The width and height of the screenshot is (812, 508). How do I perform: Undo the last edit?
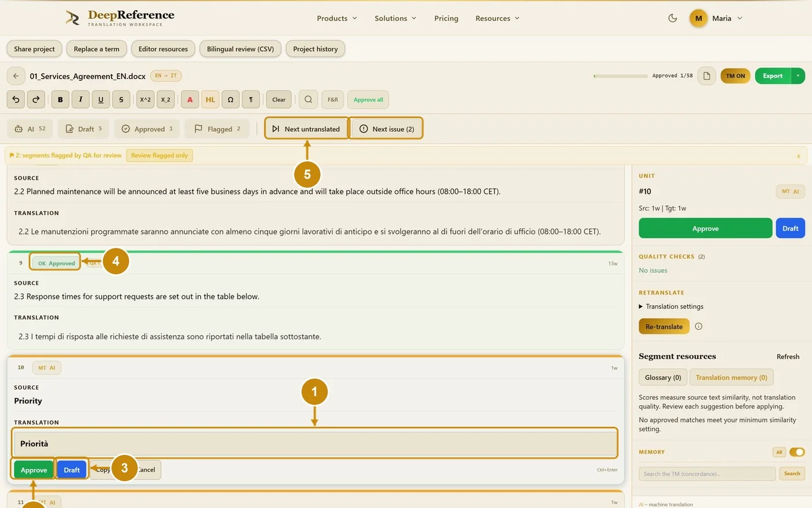pos(16,99)
